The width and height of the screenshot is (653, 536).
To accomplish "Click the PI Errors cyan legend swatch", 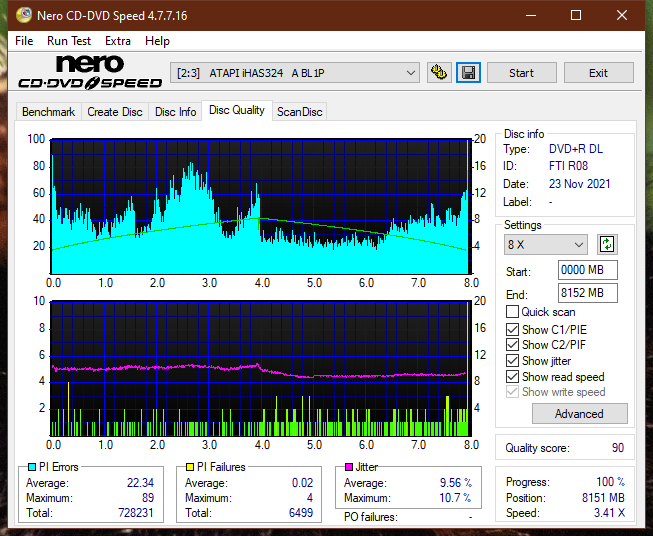I will coord(32,467).
